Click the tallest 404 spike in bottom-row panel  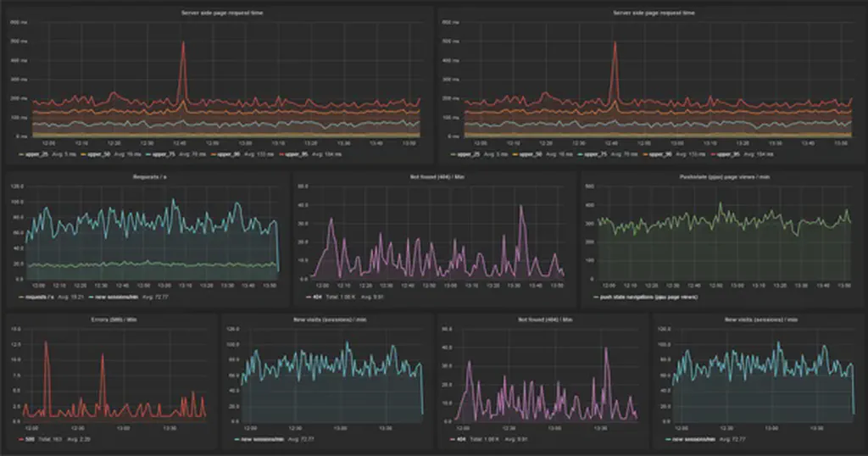(606, 349)
